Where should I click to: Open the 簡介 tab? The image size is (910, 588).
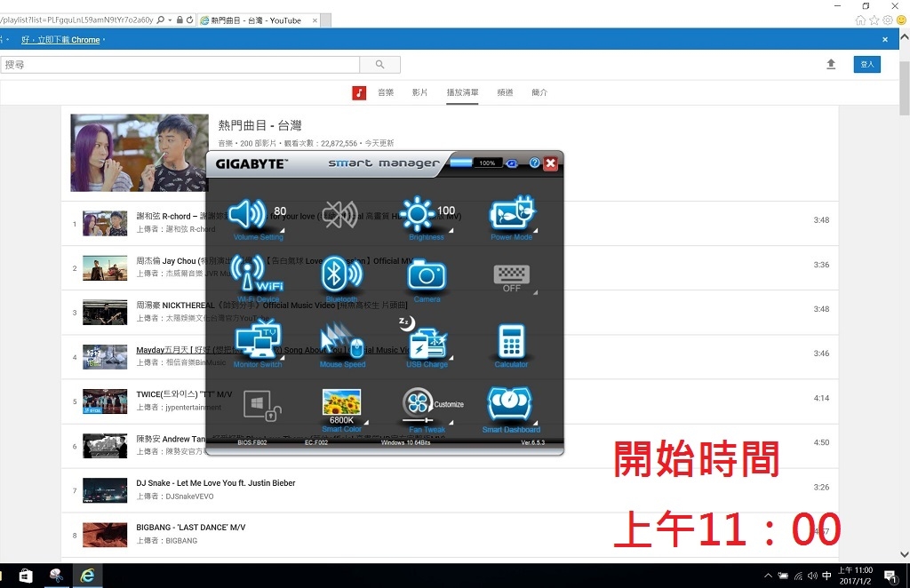(539, 92)
